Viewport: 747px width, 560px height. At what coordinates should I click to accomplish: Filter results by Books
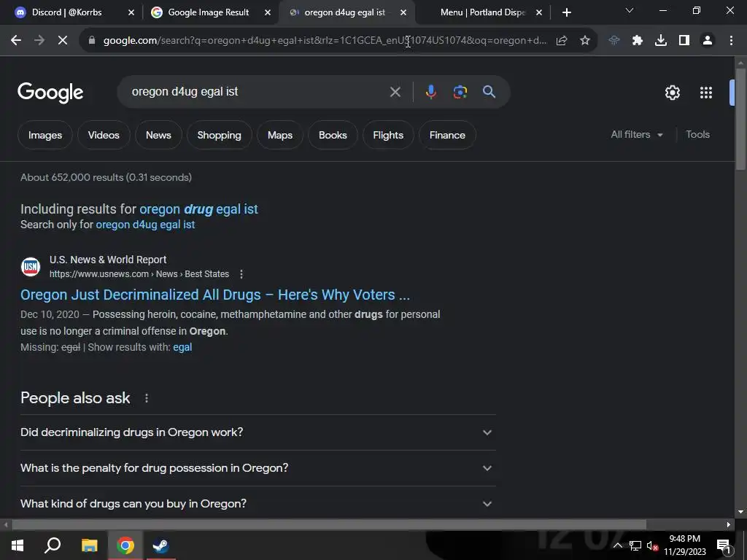click(333, 135)
